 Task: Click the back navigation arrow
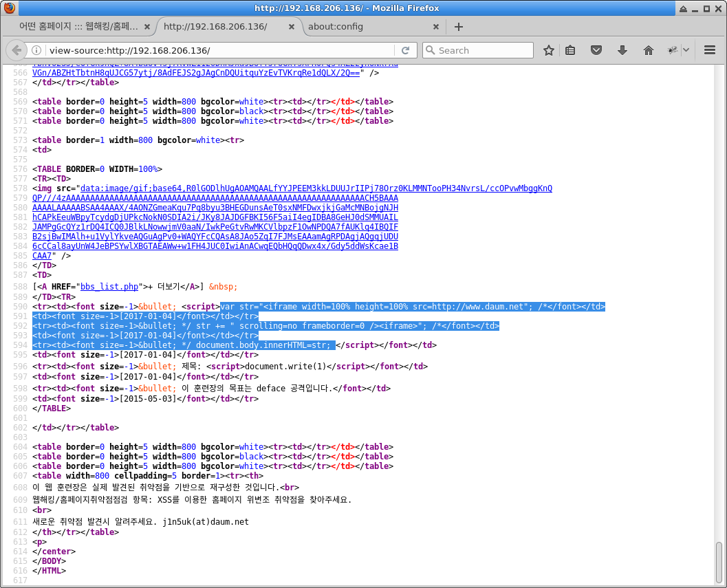coord(17,50)
